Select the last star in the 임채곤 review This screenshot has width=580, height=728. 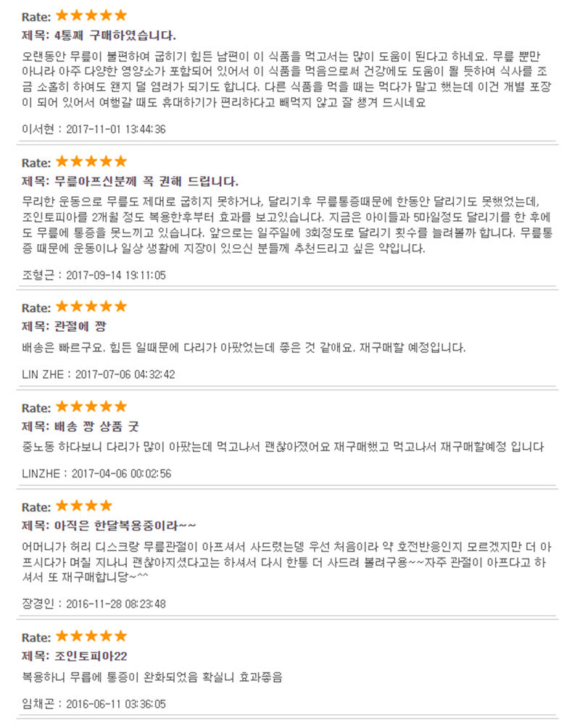point(121,636)
